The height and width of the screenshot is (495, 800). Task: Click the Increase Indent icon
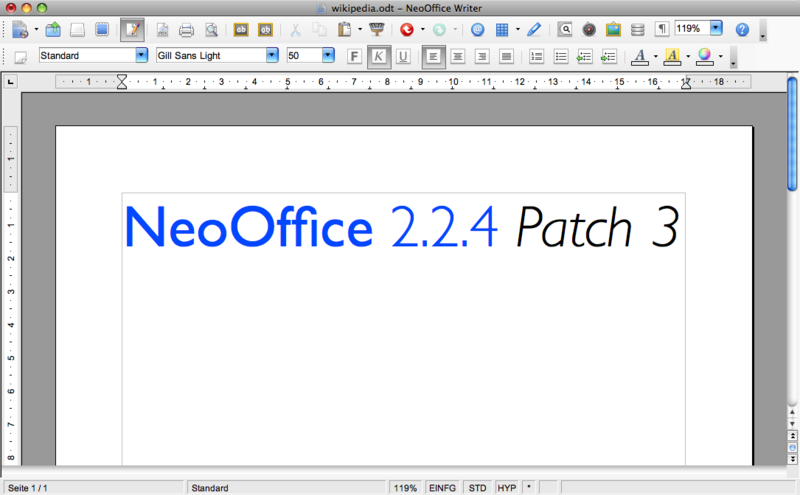(609, 56)
